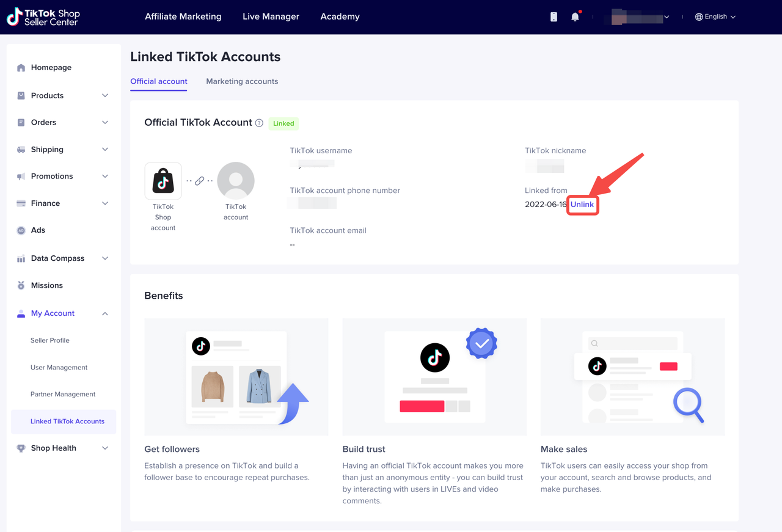
Task: Switch to the Marketing accounts tab
Action: point(242,81)
